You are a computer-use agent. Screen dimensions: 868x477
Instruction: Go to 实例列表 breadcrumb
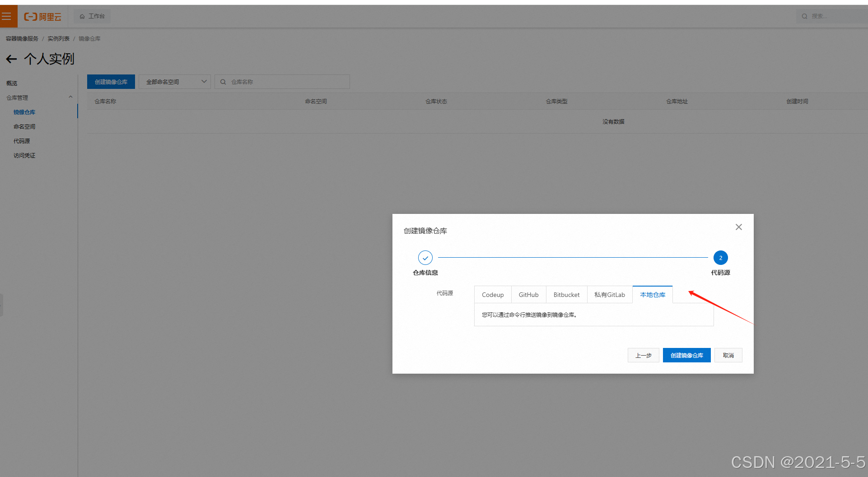pyautogui.click(x=59, y=39)
